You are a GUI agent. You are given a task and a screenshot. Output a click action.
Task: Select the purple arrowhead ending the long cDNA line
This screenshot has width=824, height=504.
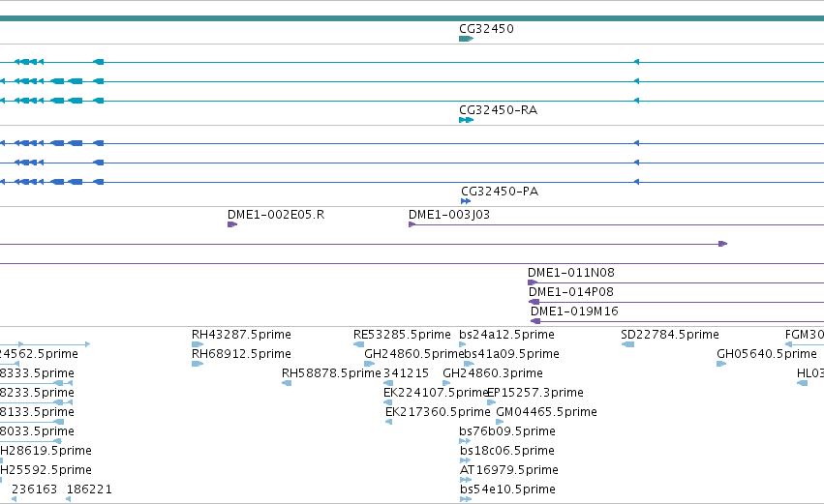tap(722, 244)
